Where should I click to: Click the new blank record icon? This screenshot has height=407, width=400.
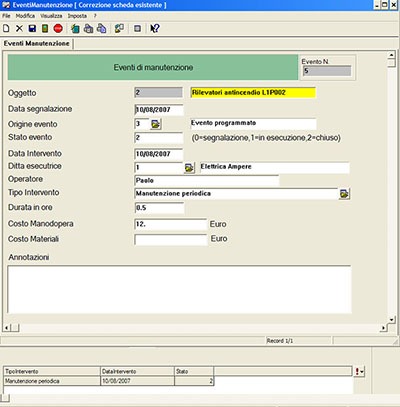(6, 29)
